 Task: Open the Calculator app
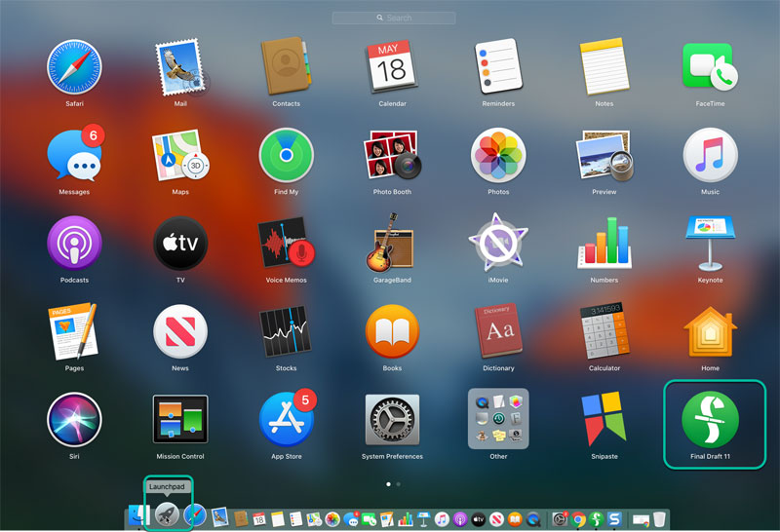(604, 330)
